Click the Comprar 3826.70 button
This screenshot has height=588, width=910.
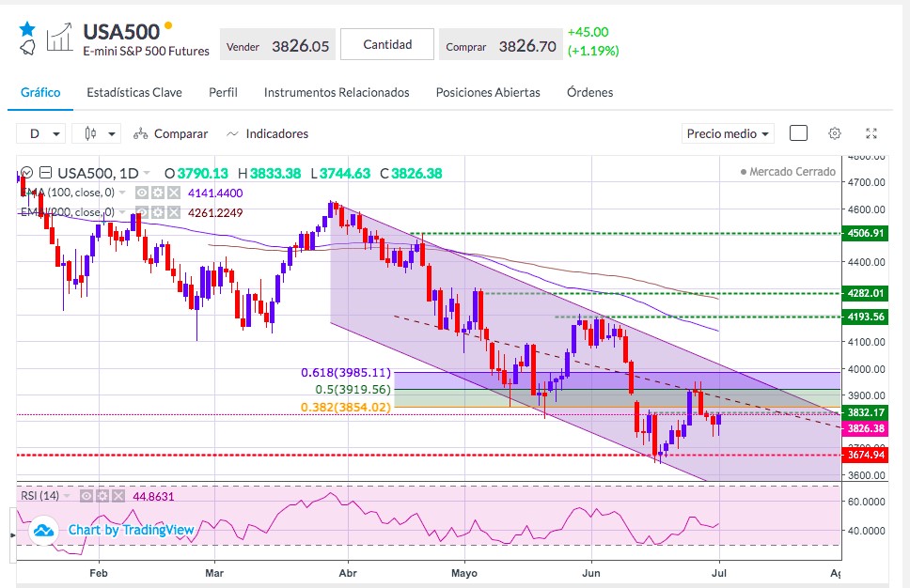tap(501, 45)
